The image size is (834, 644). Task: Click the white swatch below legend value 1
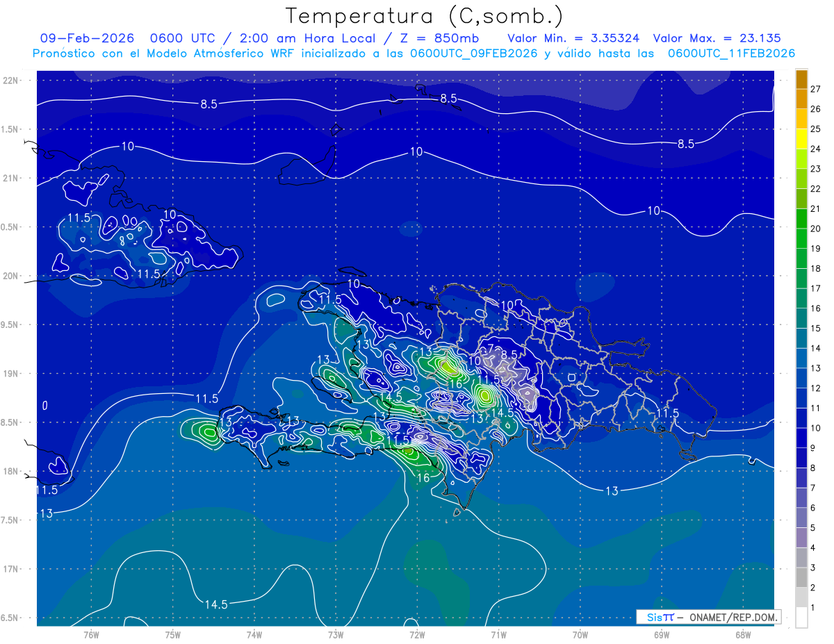tap(801, 618)
